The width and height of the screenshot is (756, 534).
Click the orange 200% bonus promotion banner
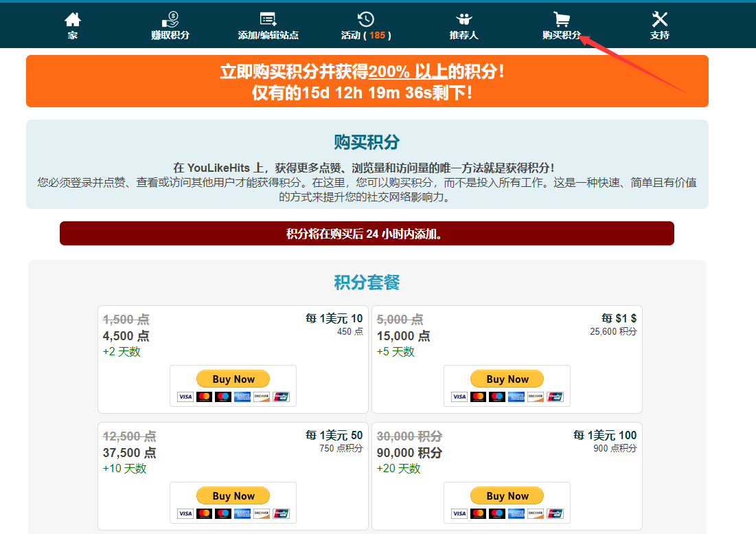(x=367, y=81)
